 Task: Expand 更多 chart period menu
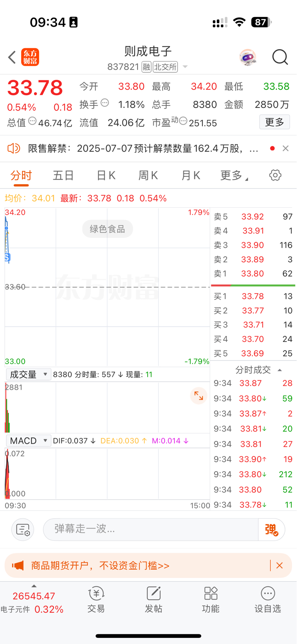234,176
